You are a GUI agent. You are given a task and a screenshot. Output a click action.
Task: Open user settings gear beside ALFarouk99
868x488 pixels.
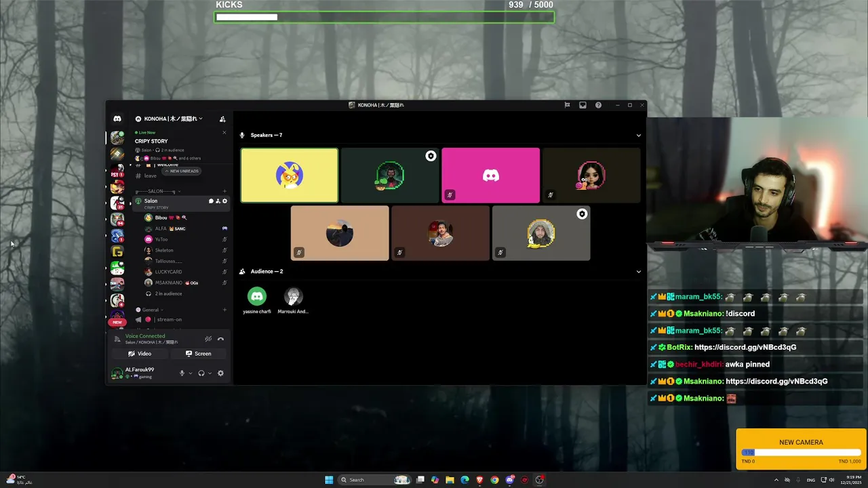220,373
